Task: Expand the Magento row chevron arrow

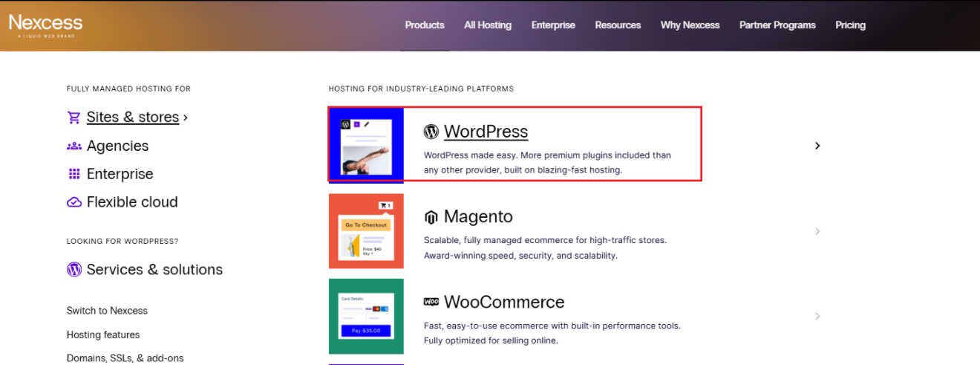Action: (x=817, y=231)
